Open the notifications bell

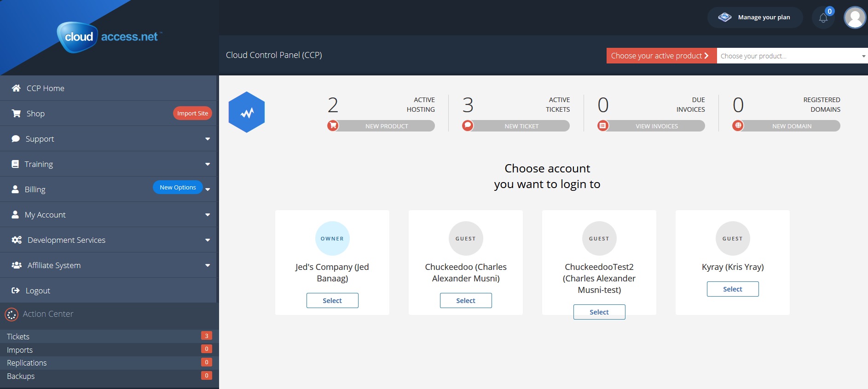(823, 18)
